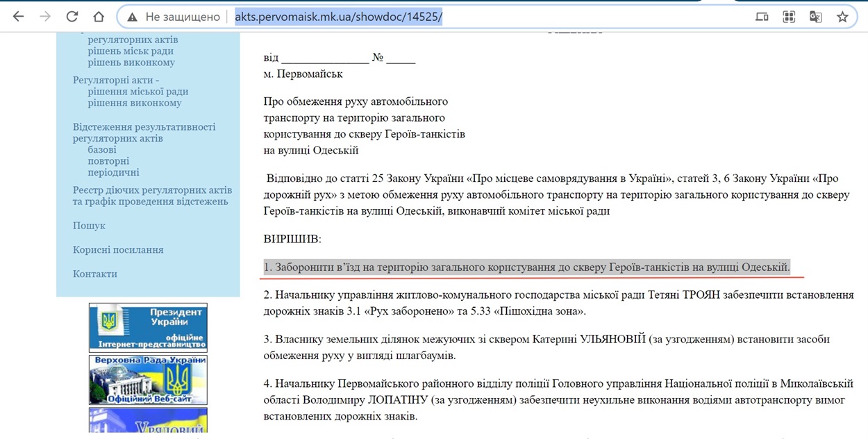
Task: Click the "Верховна Рада України" banner image
Action: [x=148, y=380]
